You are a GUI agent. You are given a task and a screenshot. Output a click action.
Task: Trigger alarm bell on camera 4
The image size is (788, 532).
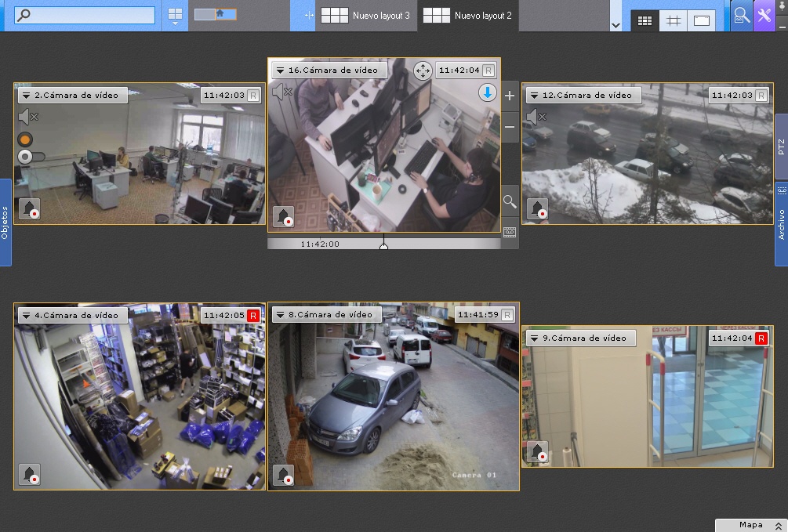(x=29, y=475)
